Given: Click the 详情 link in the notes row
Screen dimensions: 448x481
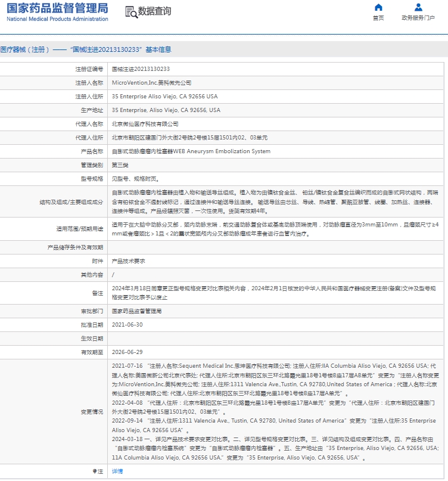Looking at the screenshot, I should click(x=117, y=471).
